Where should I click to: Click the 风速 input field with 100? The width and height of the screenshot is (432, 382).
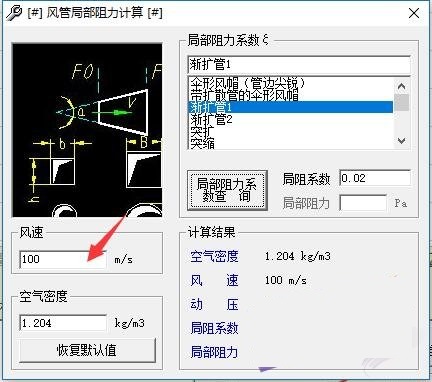63,259
